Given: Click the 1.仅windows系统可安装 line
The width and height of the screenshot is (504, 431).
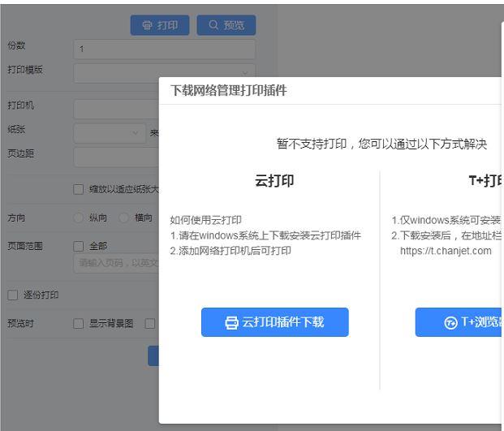Looking at the screenshot, I should (x=446, y=220).
